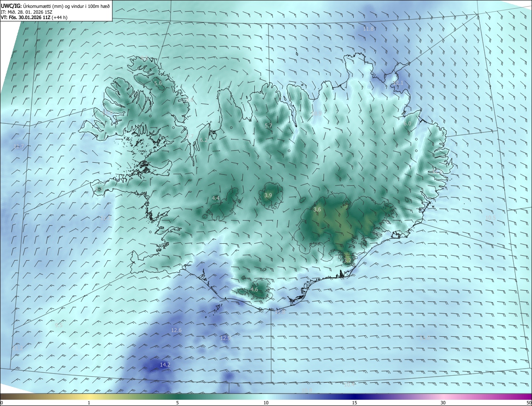Screen dimensions: 532x406
Task: Click the 11.8 value label on the map
Action: click(369, 29)
